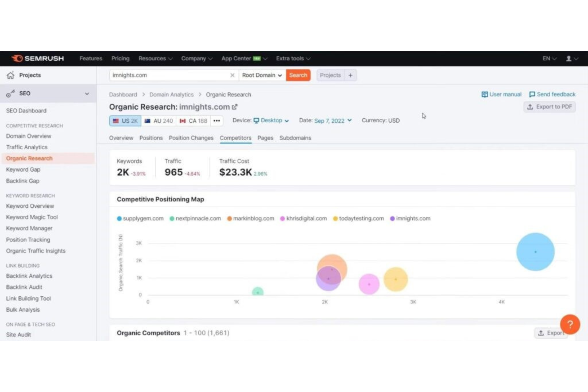
Task: Open Projects home icon in sidebar
Action: click(x=10, y=75)
